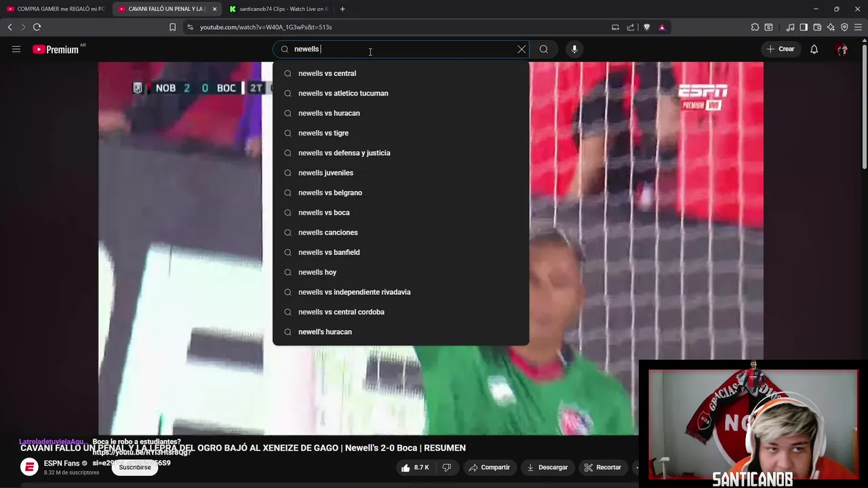Select suggestion newells vs atletico tucuman
The width and height of the screenshot is (868, 488).
(401, 93)
